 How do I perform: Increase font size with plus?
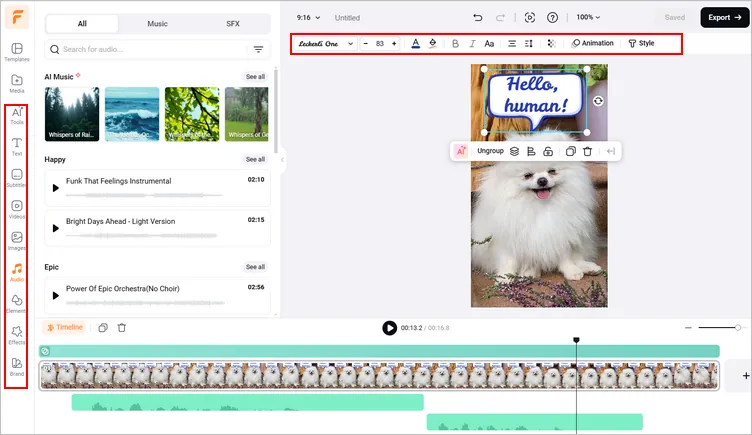pos(394,44)
